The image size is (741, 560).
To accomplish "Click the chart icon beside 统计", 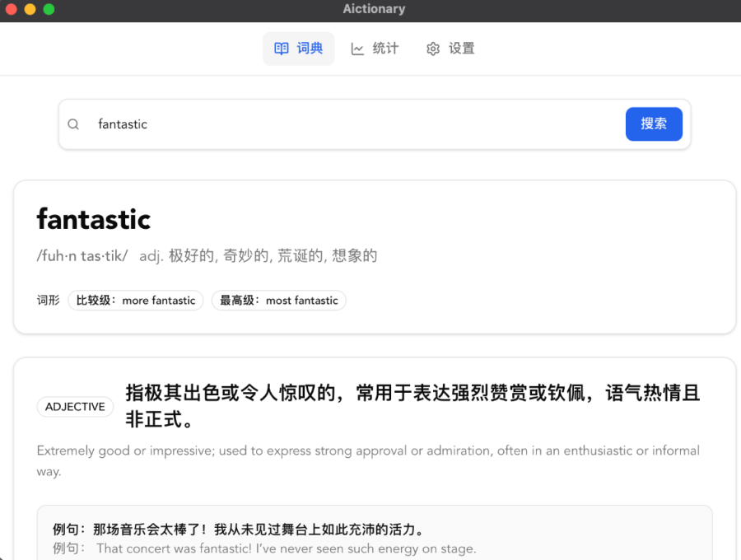I will 357,48.
